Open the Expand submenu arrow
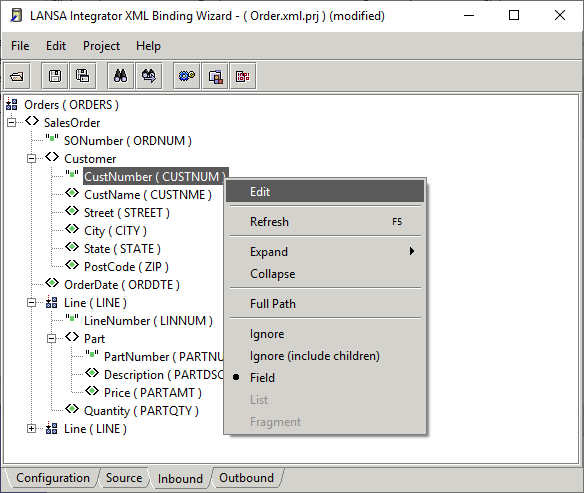Image resolution: width=584 pixels, height=493 pixels. point(412,251)
